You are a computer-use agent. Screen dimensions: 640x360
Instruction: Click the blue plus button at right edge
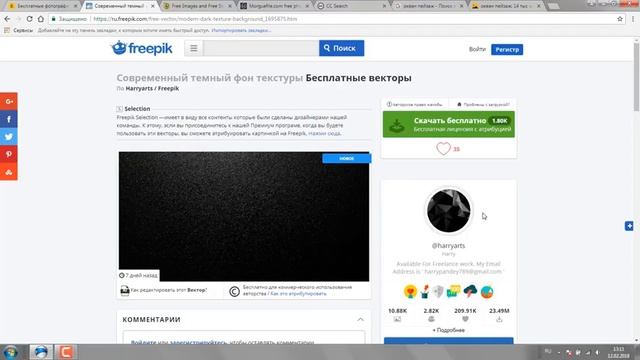click(x=629, y=226)
